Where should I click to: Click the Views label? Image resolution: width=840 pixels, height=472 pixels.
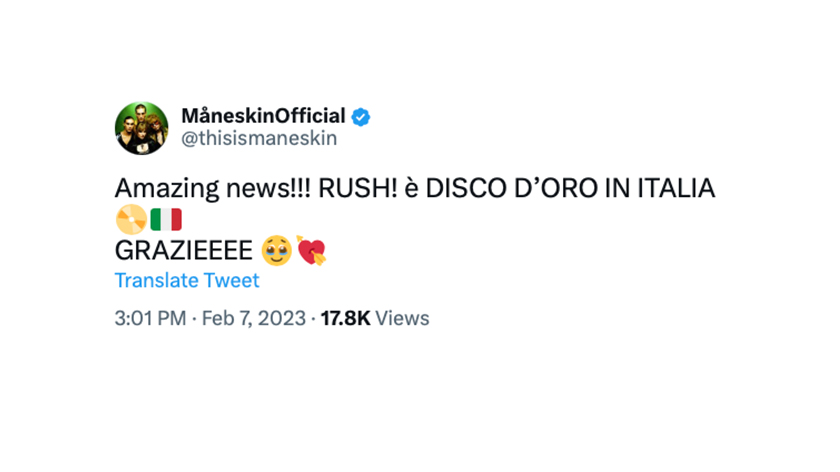tap(402, 318)
